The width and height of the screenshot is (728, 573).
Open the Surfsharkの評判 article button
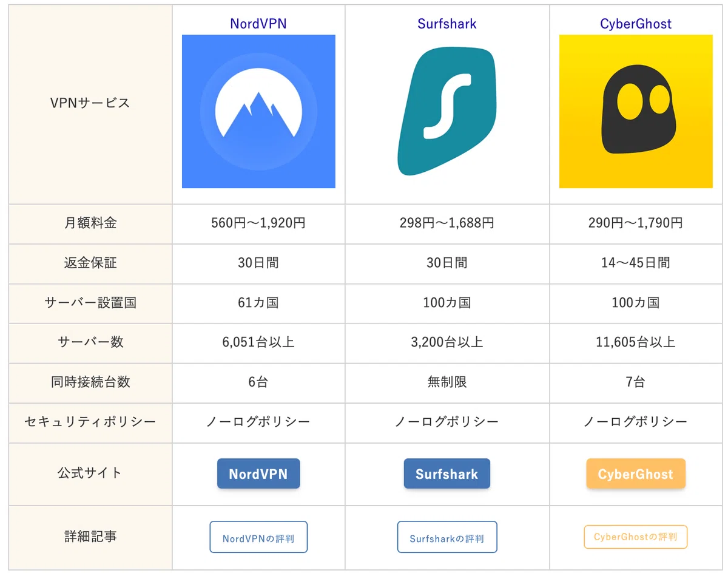(447, 537)
